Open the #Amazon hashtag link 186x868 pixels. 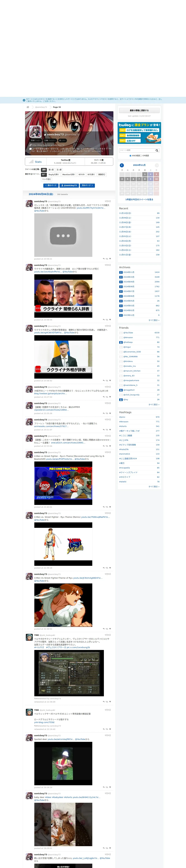pos(124,422)
